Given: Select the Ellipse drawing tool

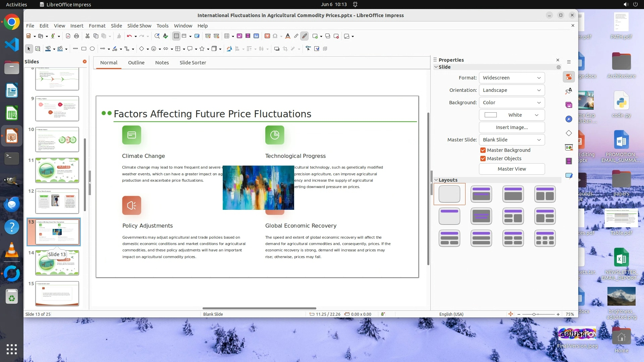Looking at the screenshot, I should (x=92, y=49).
